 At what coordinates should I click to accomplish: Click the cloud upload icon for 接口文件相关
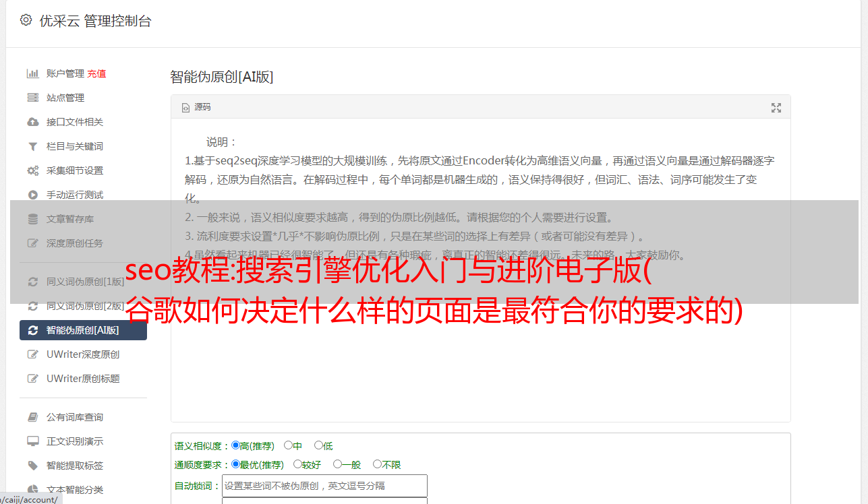click(x=32, y=122)
